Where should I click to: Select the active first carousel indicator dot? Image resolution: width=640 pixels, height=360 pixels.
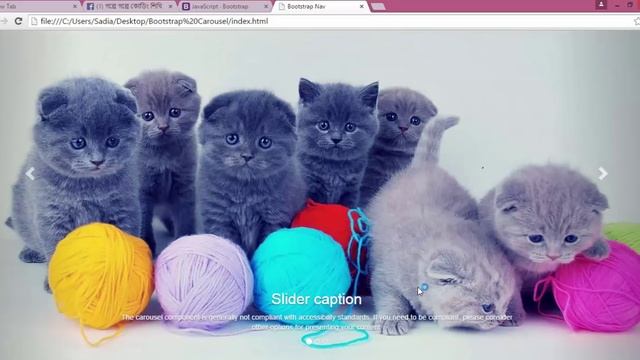tap(309, 341)
